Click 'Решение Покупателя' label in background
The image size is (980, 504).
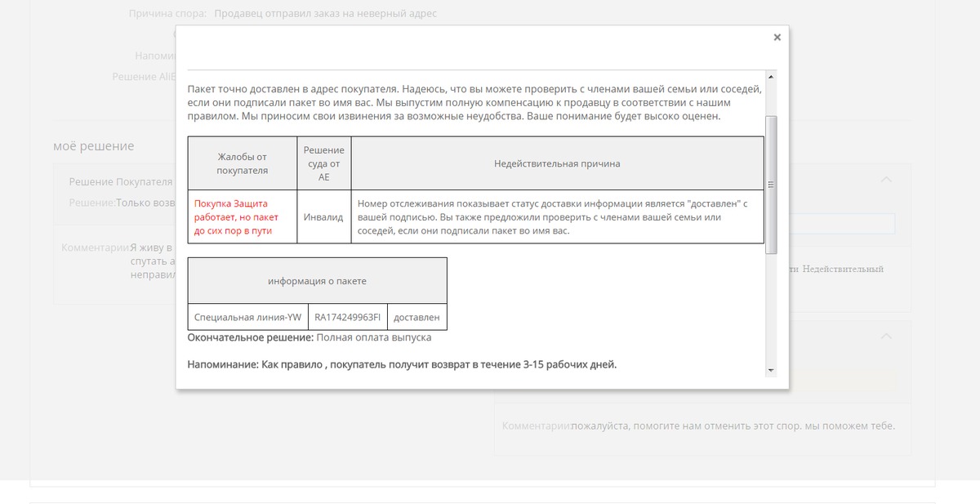[x=121, y=182]
